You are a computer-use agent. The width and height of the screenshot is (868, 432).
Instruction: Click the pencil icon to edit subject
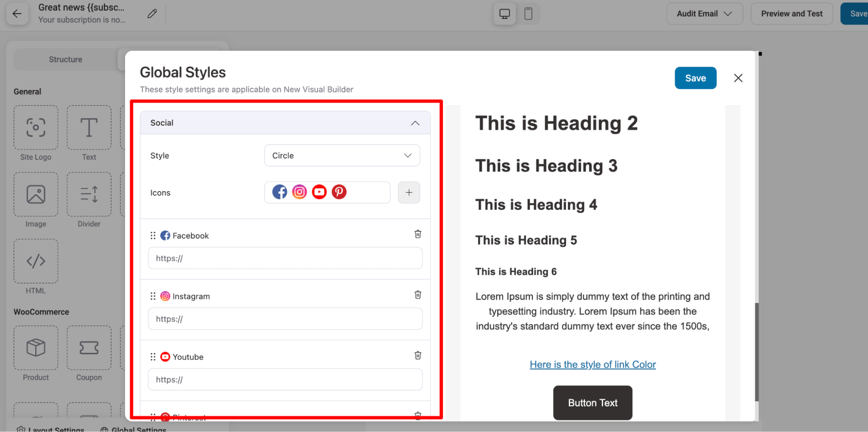[152, 14]
